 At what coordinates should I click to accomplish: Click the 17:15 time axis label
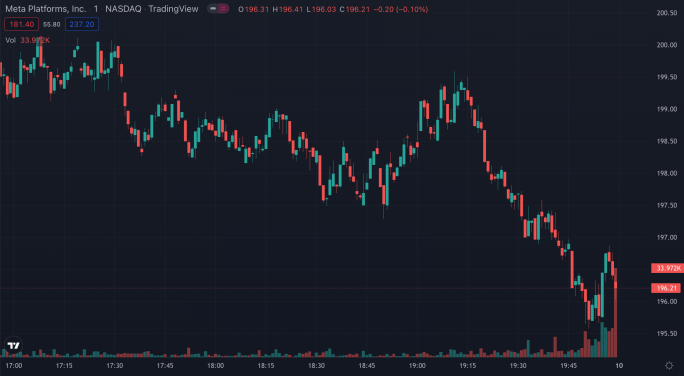tap(64, 366)
